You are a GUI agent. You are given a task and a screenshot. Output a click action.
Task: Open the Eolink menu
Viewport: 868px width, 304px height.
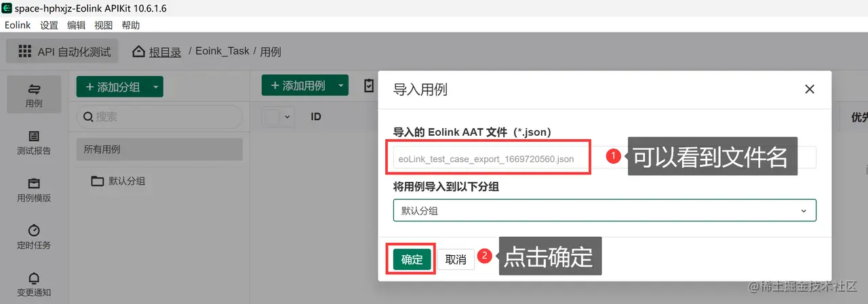pyautogui.click(x=18, y=25)
